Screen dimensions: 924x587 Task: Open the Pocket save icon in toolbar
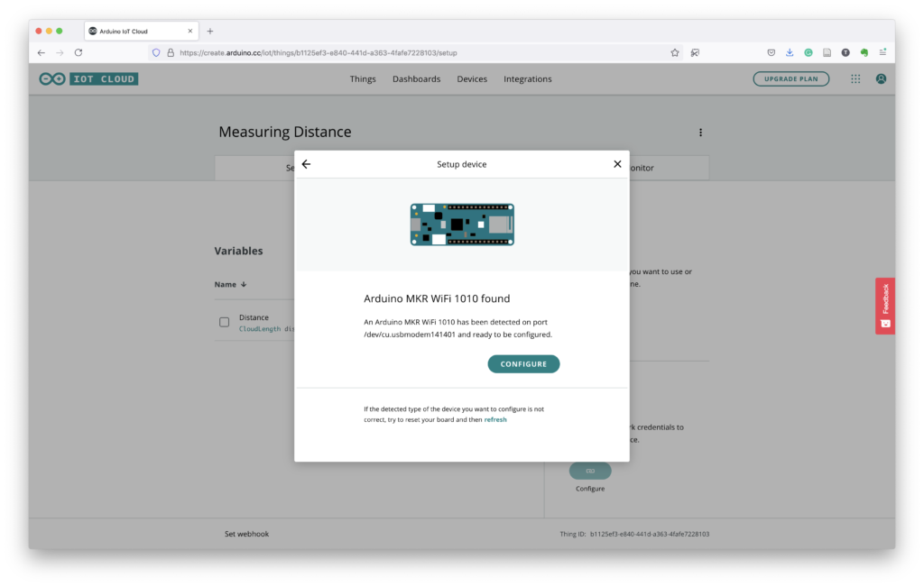point(771,53)
